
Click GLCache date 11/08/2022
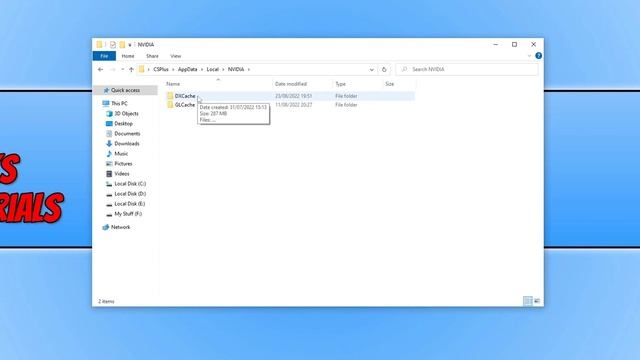pyautogui.click(x=293, y=105)
